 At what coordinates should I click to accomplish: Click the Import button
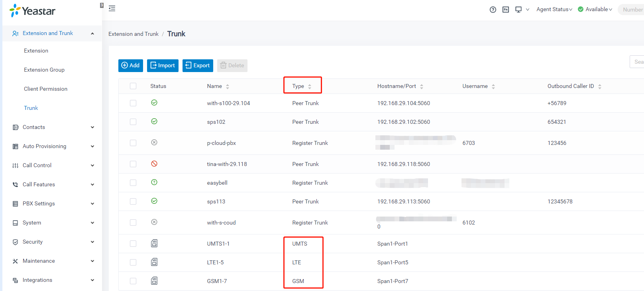pyautogui.click(x=163, y=66)
